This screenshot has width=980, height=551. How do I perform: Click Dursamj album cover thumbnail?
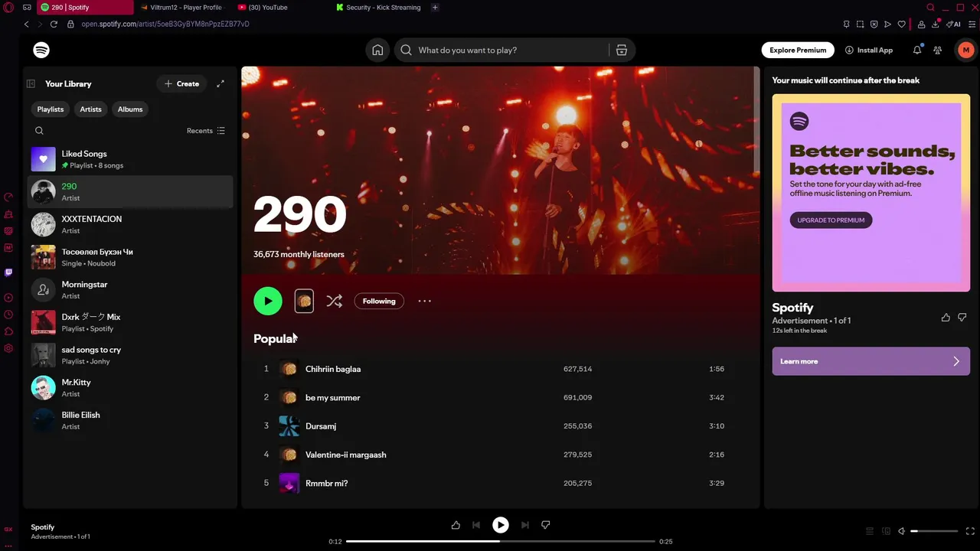click(x=289, y=426)
